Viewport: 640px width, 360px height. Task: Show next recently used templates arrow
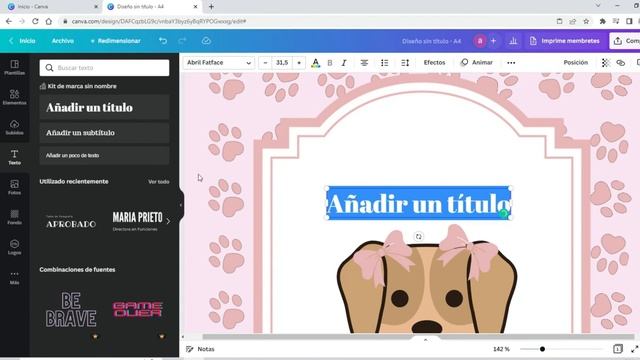tap(168, 221)
